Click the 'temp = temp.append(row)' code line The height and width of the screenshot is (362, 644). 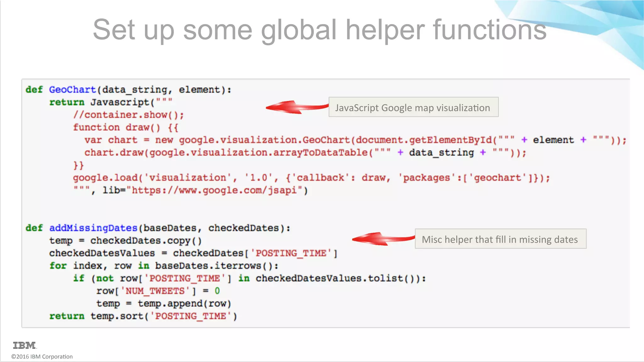[x=164, y=304]
